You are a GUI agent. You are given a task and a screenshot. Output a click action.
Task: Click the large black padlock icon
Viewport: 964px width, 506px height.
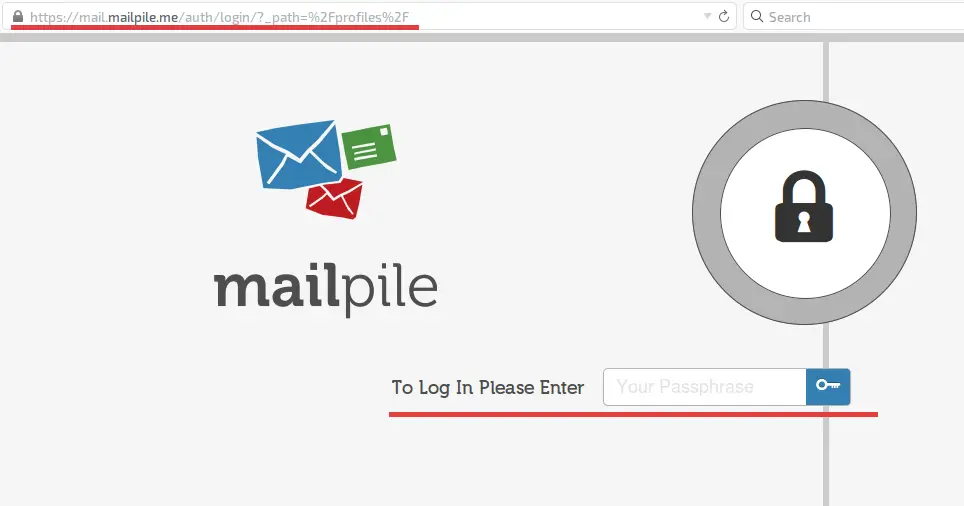[804, 207]
